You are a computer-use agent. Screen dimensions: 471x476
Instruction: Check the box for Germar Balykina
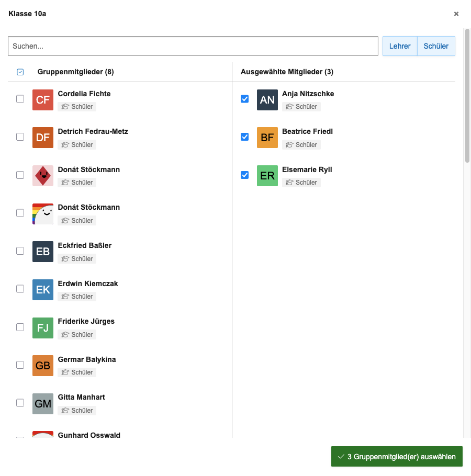(20, 365)
